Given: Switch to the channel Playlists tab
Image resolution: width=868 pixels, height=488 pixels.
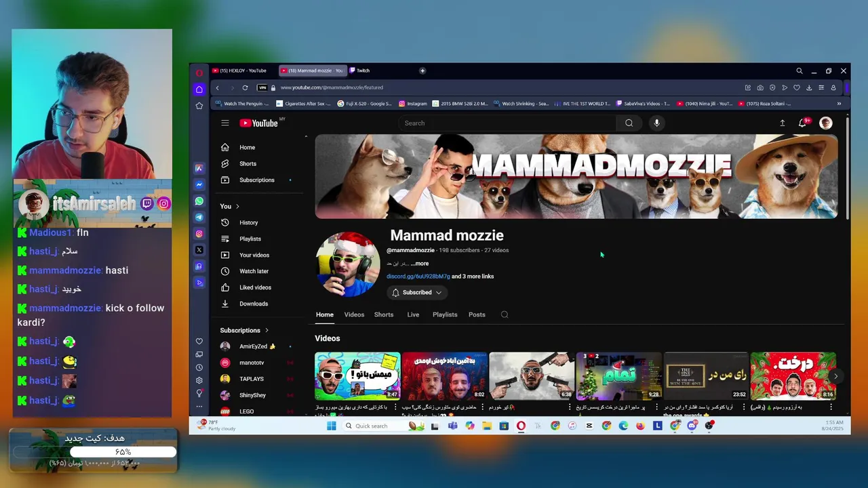Looking at the screenshot, I should pyautogui.click(x=445, y=314).
